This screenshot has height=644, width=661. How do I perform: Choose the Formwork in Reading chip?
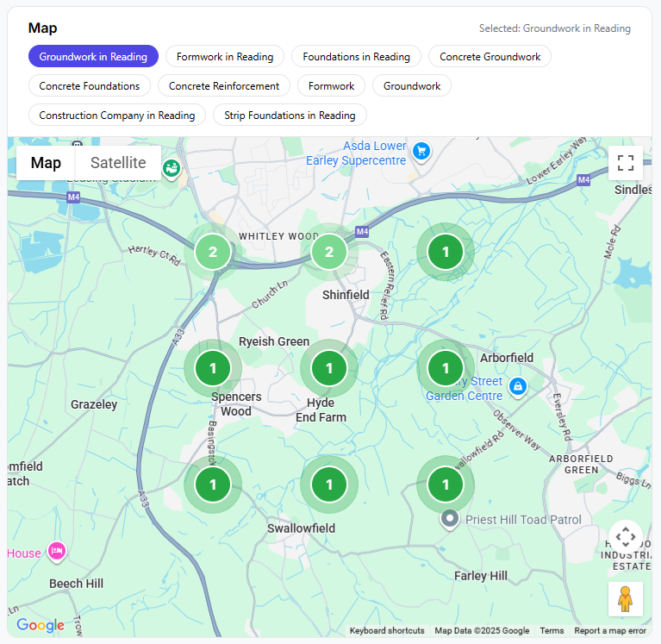(225, 57)
